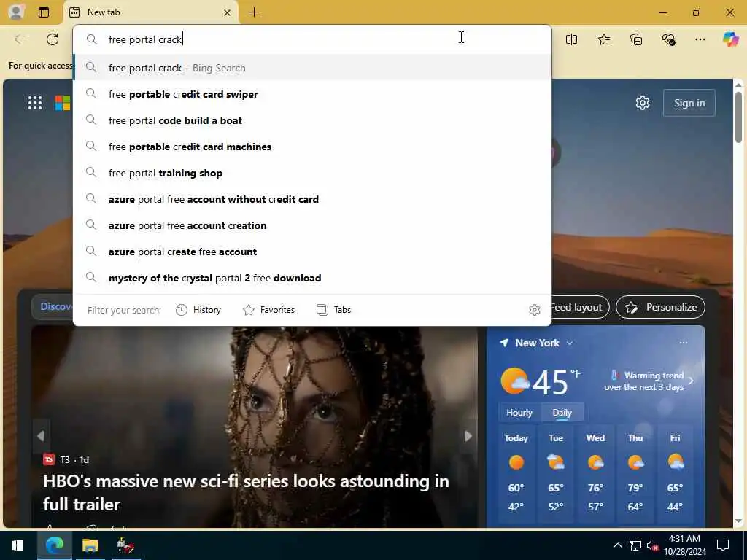Click in the address bar text field

point(312,39)
